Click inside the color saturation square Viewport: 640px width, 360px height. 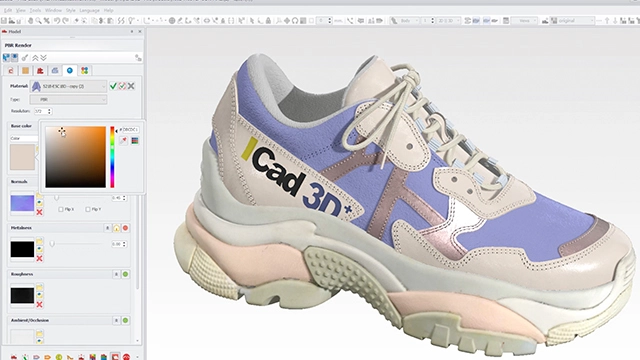pos(76,157)
